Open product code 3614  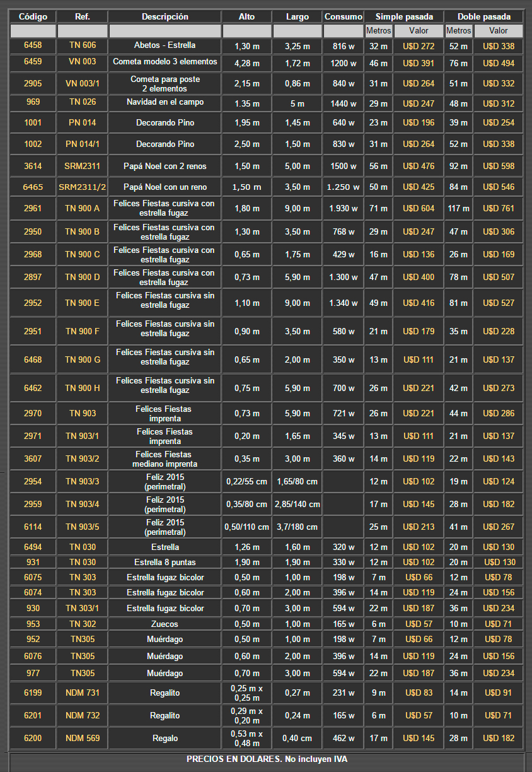coord(33,167)
